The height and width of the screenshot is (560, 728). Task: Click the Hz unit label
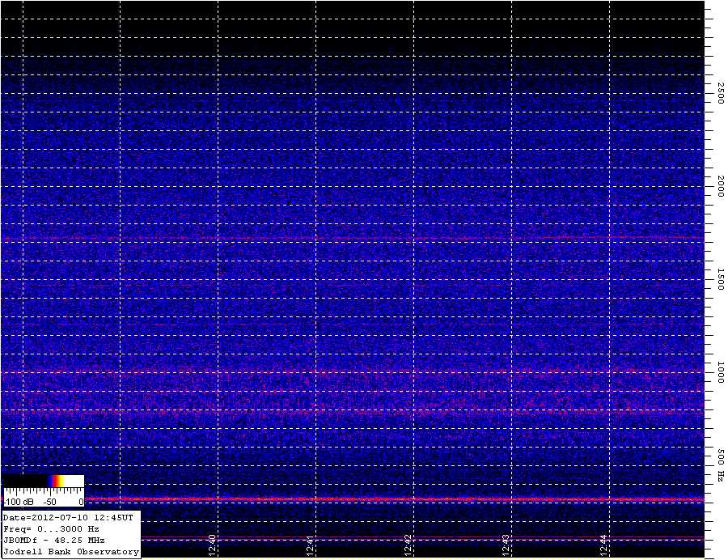click(x=719, y=479)
